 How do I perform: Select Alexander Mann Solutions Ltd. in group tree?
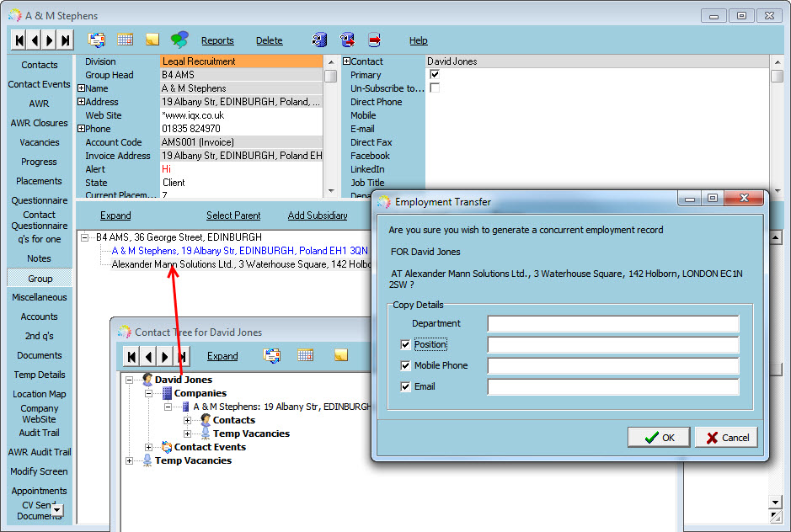pos(241,264)
